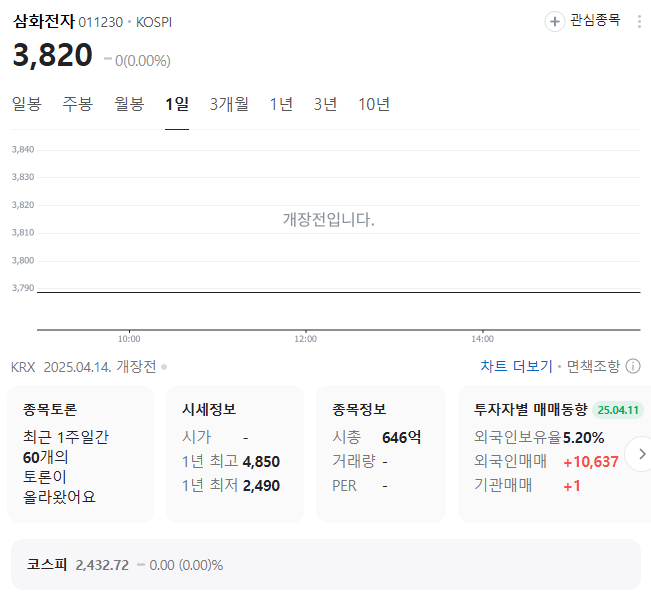Image resolution: width=651 pixels, height=600 pixels.
Task: Click the price change 0(0.00%)
Action: (x=142, y=61)
